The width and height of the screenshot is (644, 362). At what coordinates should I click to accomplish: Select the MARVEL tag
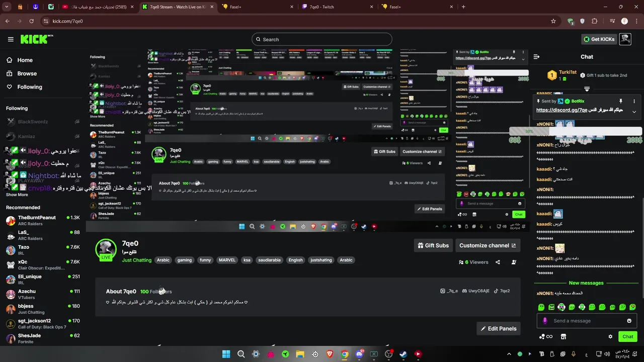[x=227, y=260]
